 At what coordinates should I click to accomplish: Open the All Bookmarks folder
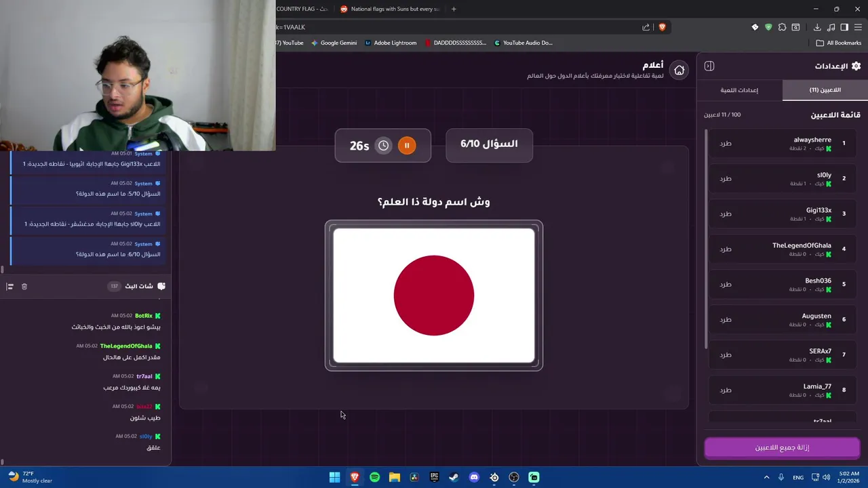coord(839,43)
